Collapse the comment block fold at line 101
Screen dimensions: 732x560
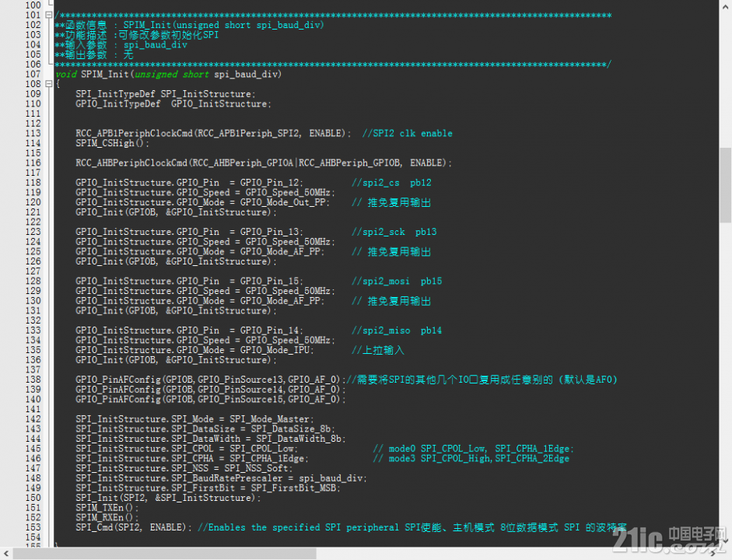click(48, 15)
